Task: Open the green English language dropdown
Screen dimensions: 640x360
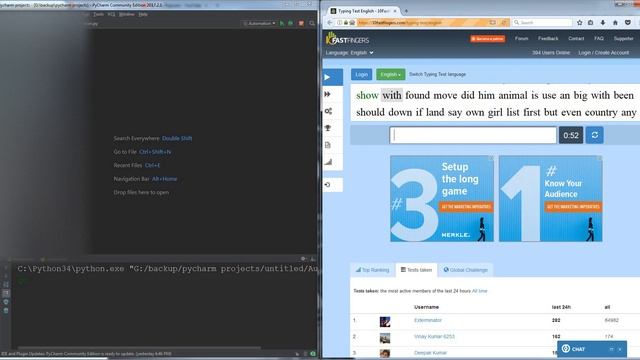Action: [x=390, y=74]
